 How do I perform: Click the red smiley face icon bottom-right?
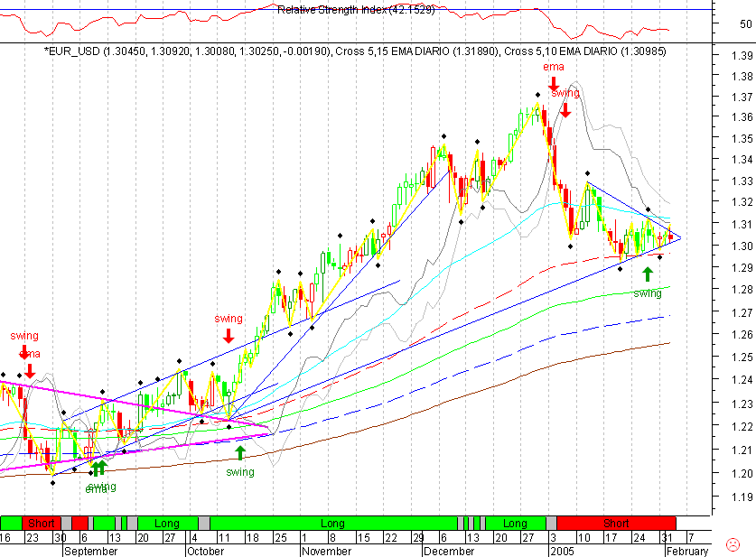(732, 544)
